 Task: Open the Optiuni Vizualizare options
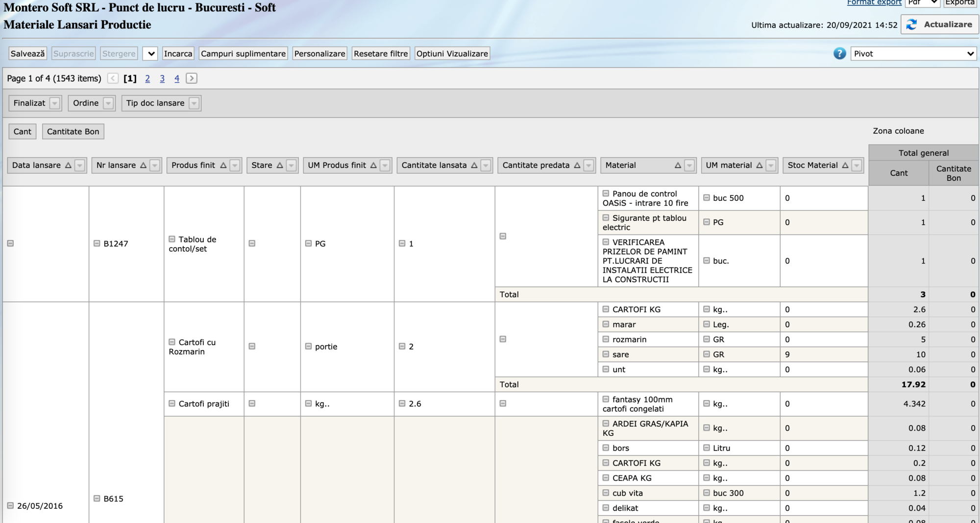point(452,53)
